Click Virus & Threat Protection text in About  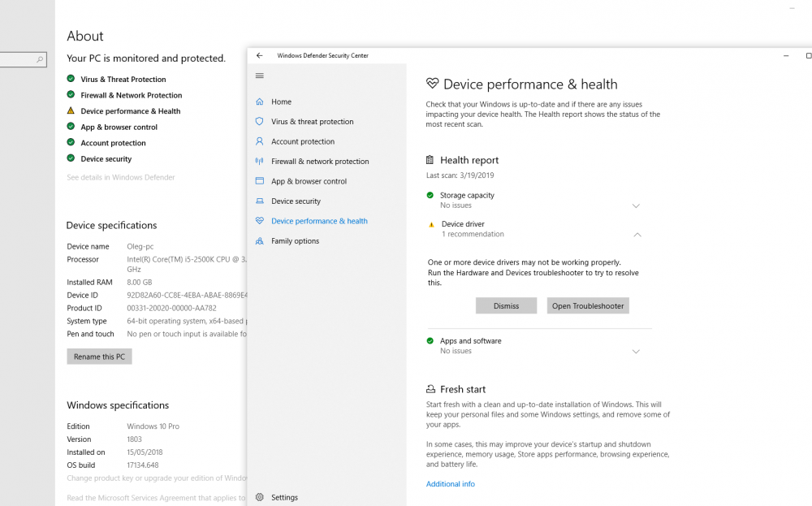point(123,80)
